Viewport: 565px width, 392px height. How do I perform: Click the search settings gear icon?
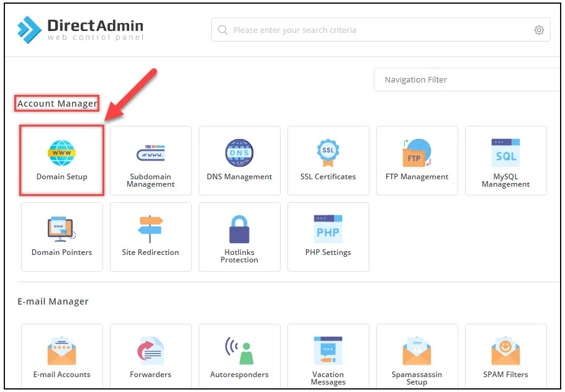pos(539,30)
